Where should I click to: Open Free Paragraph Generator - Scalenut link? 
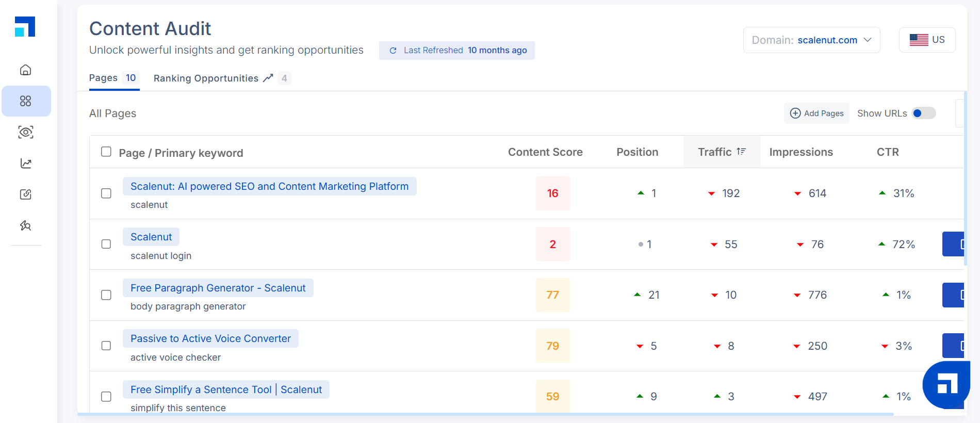(x=218, y=288)
